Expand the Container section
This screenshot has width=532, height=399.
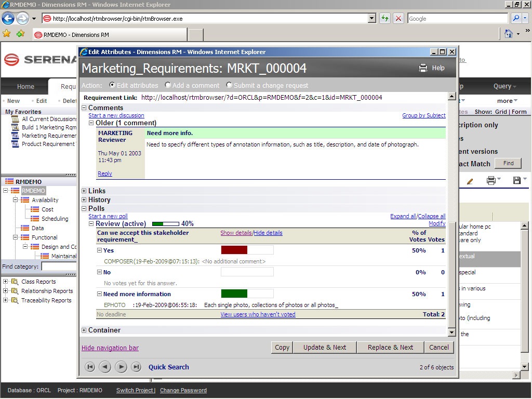(x=84, y=330)
